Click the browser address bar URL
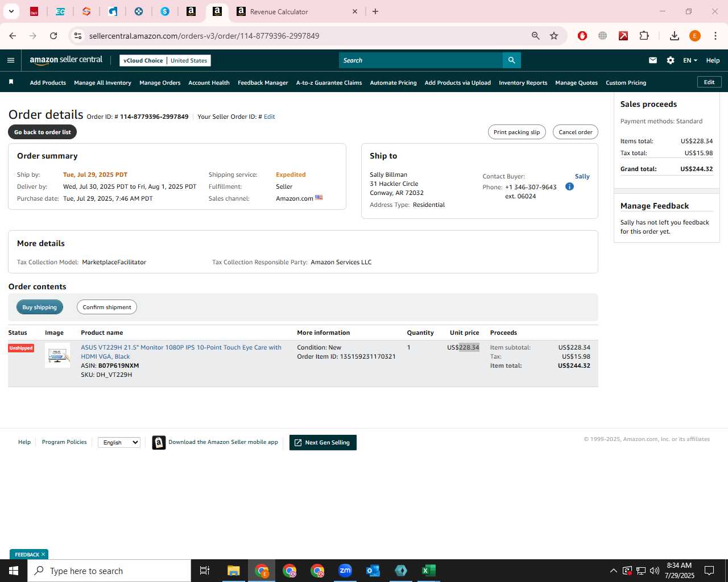The image size is (728, 582). [x=204, y=36]
